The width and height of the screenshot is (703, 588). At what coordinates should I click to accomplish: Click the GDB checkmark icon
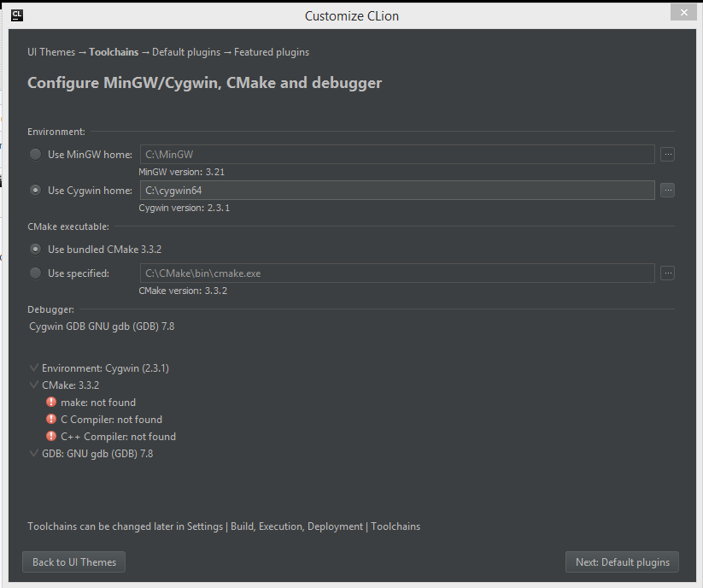[33, 453]
